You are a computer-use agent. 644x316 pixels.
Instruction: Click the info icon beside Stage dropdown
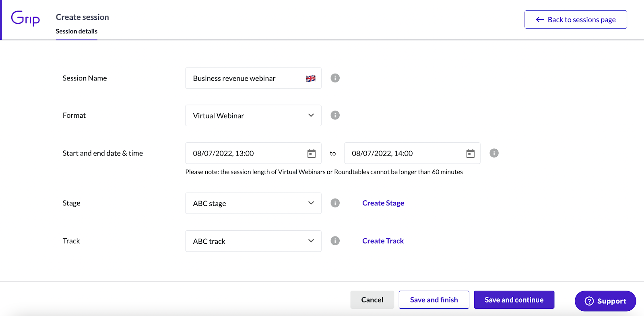[335, 203]
